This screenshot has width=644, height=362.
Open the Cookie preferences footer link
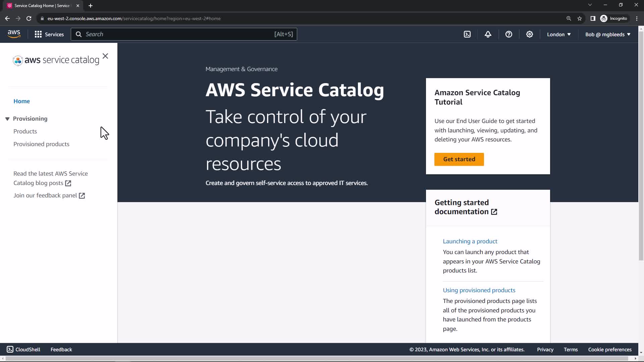[x=609, y=349]
